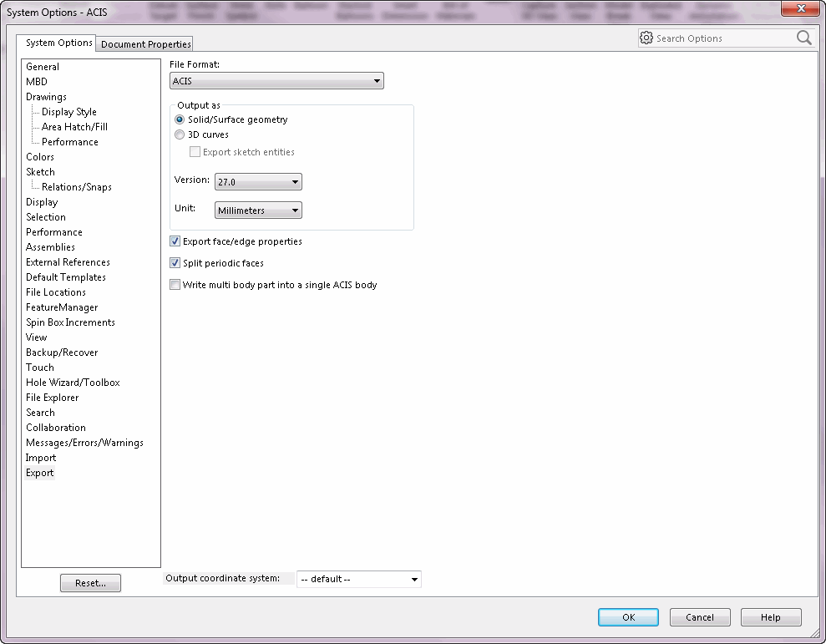
Task: Click the OK button
Action: click(628, 617)
